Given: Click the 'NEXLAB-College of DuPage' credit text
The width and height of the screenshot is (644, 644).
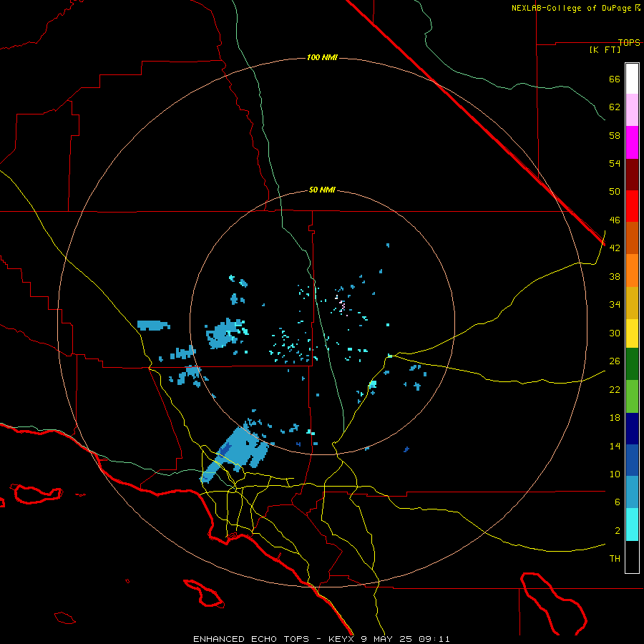Looking at the screenshot, I should click(571, 8).
